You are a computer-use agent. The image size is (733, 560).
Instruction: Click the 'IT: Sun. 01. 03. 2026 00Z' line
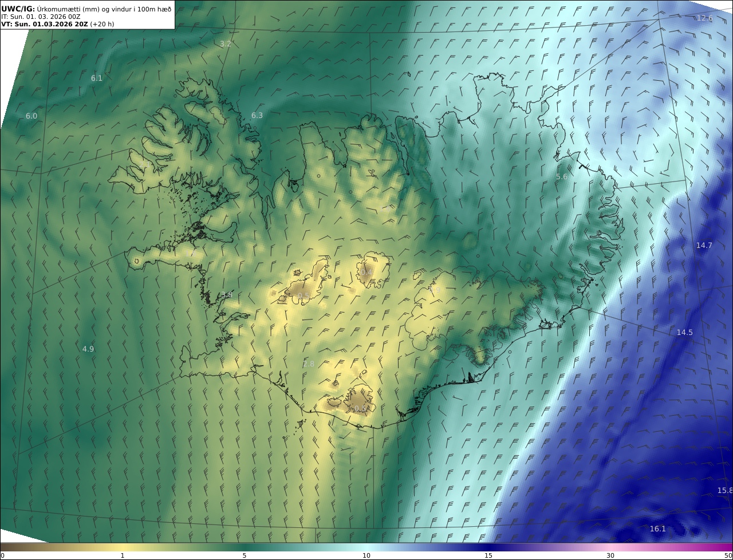click(41, 17)
